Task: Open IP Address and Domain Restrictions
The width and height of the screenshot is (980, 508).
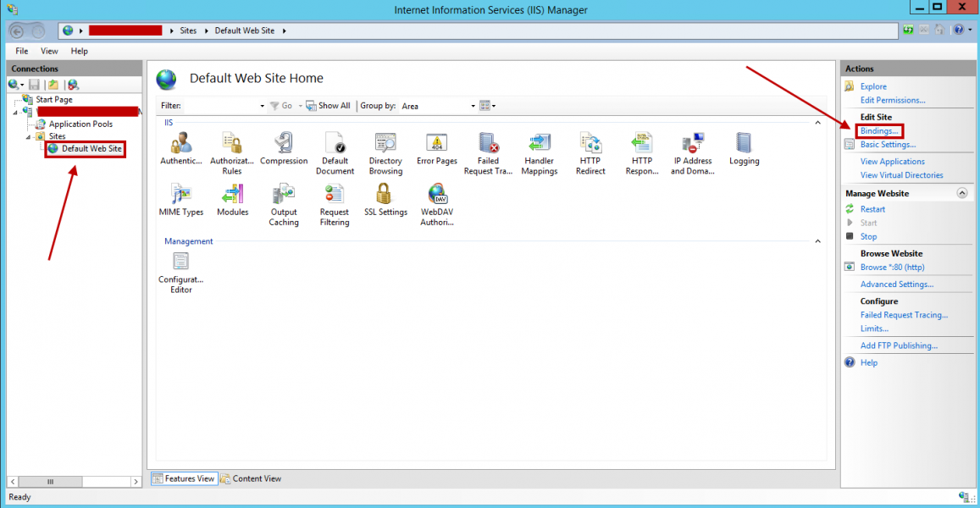Action: (x=693, y=154)
